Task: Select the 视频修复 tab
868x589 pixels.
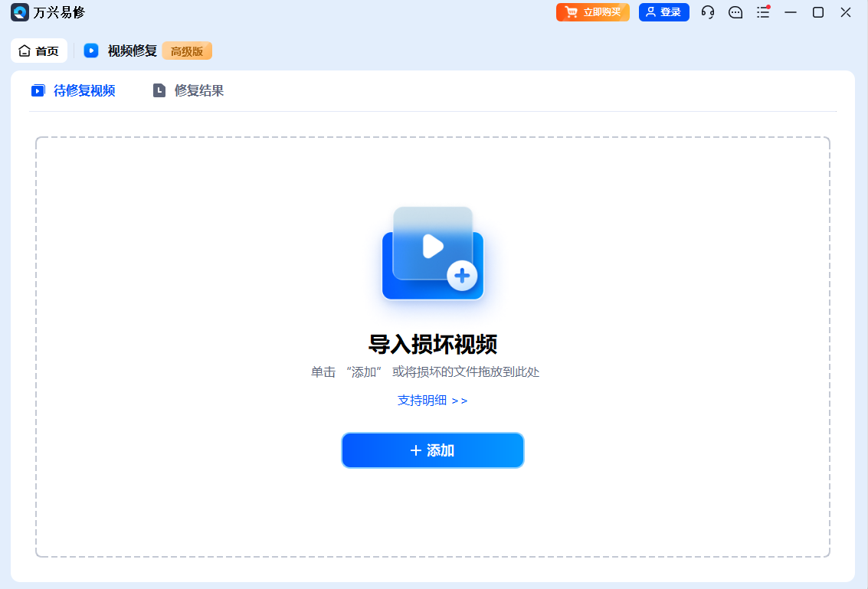Action: pyautogui.click(x=121, y=51)
